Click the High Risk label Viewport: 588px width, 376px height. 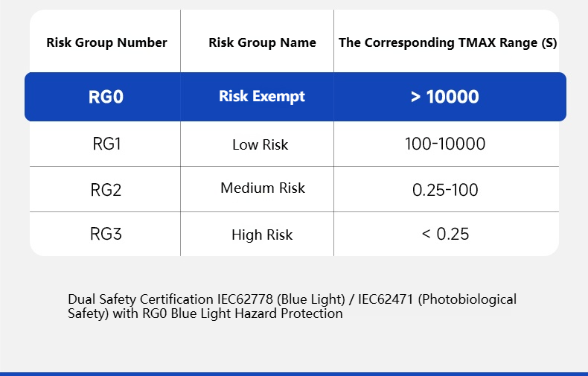click(x=262, y=235)
